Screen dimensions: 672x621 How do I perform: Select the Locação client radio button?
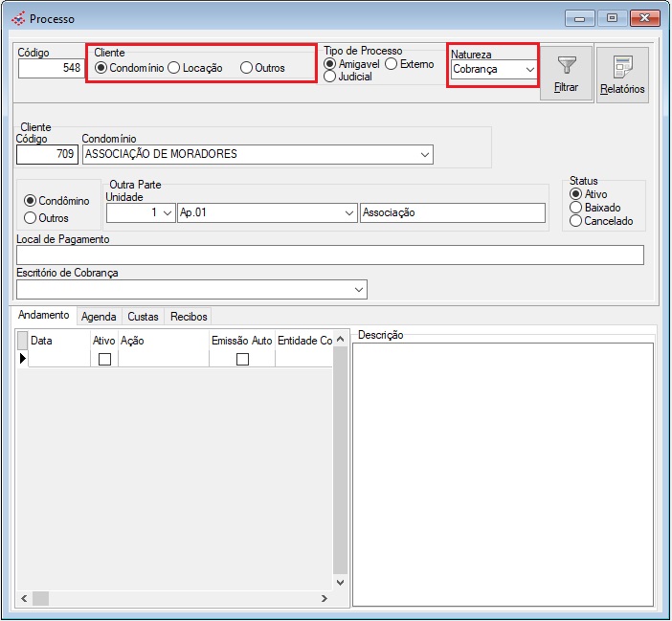[x=174, y=68]
